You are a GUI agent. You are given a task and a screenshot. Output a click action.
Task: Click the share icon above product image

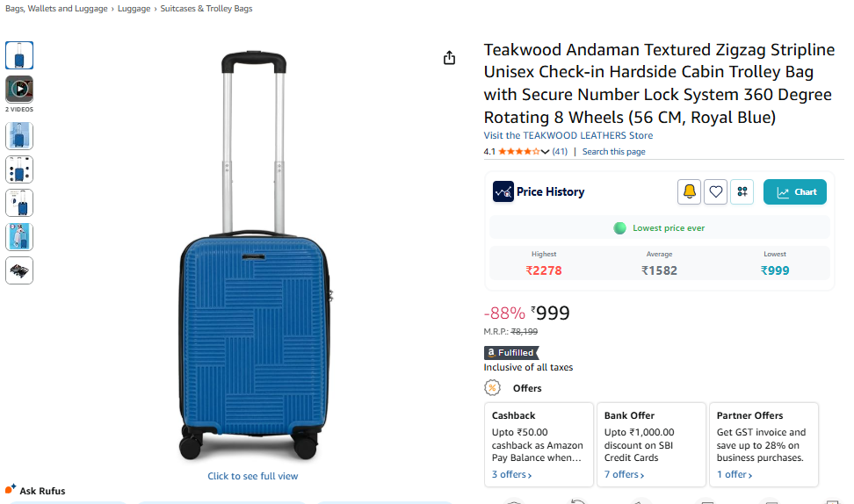[449, 58]
